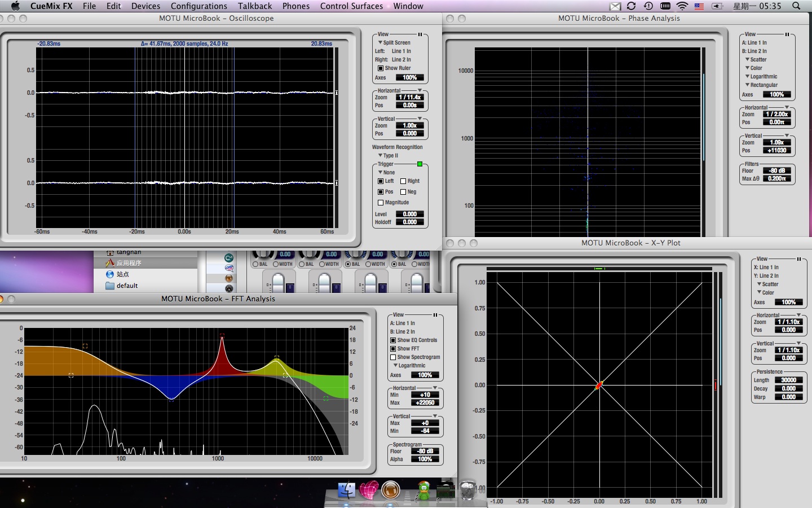
Task: Click the Oscilloscope horizontal Zoom value 1/11.4x
Action: 410,98
